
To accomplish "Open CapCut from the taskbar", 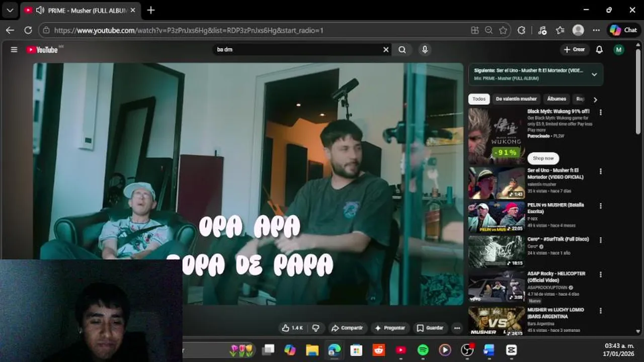I will [512, 350].
